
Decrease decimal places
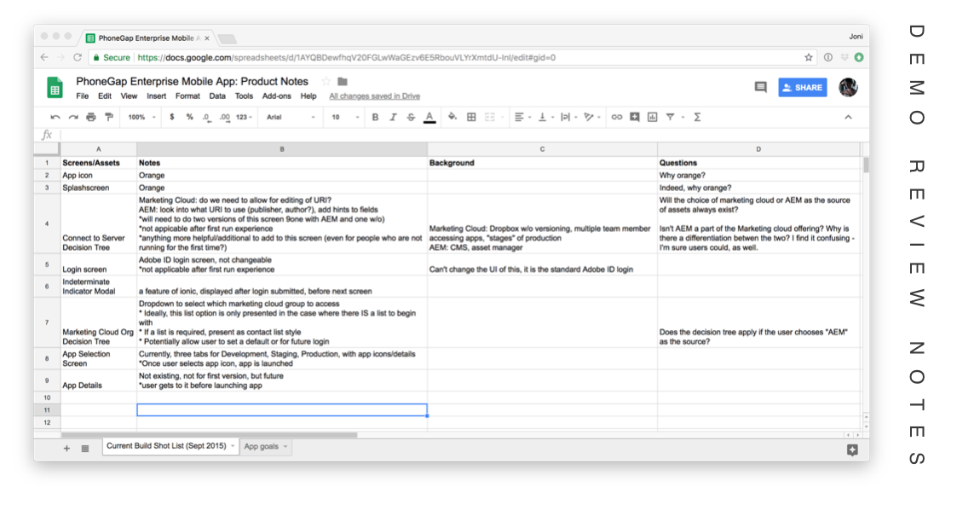click(206, 117)
